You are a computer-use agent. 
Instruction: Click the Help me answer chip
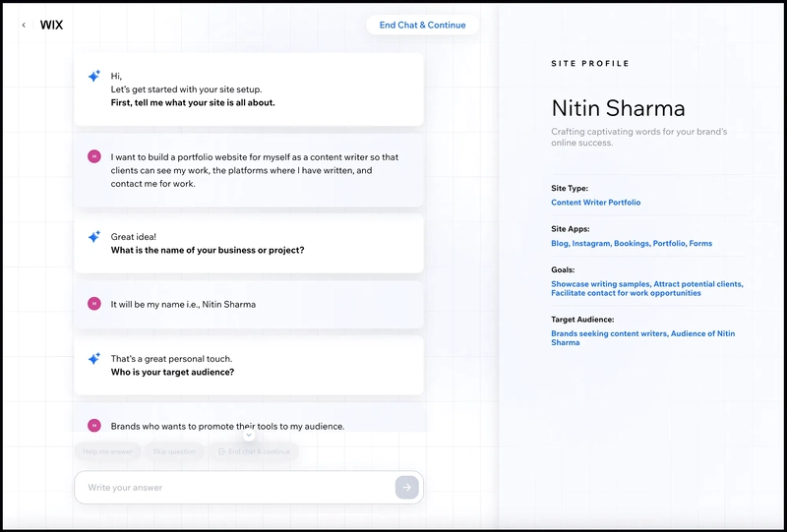(107, 451)
